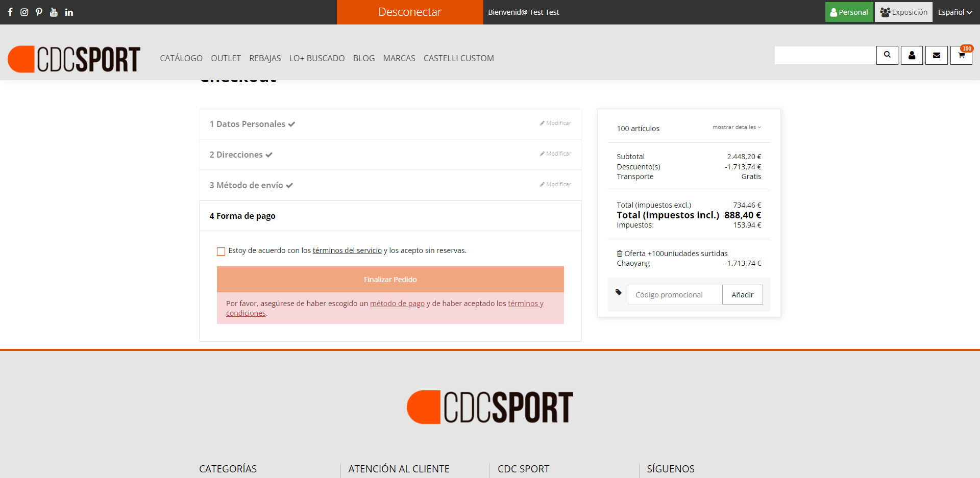The height and width of the screenshot is (478, 980).
Task: Open the Pinterest social icon
Action: click(x=39, y=12)
